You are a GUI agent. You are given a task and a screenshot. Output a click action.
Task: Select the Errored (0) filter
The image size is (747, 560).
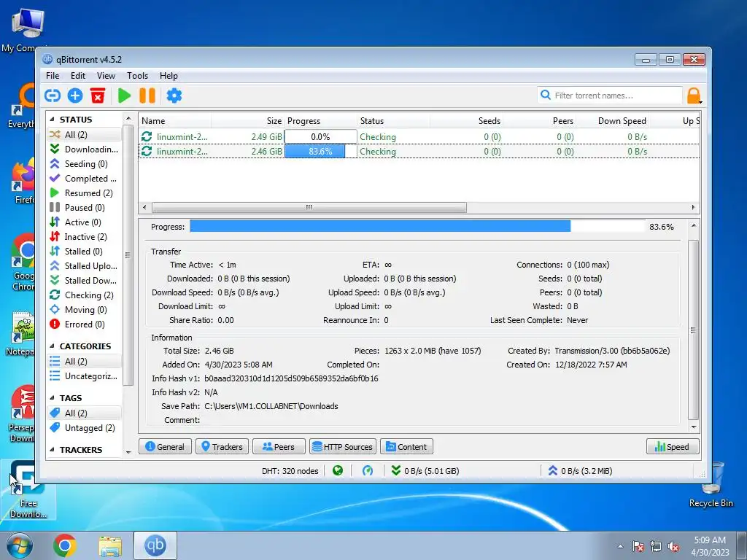pos(85,324)
